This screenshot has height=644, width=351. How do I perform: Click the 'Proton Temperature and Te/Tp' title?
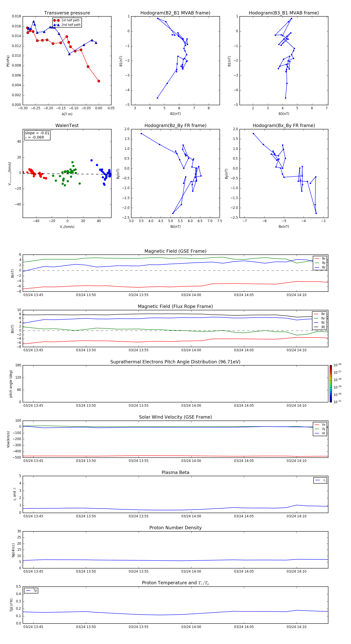pyautogui.click(x=175, y=583)
